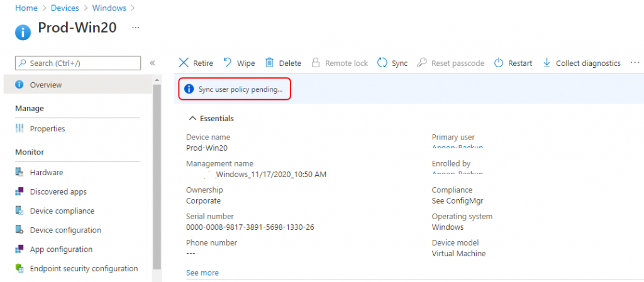Click the Device name value Prod-Win20

(206, 148)
